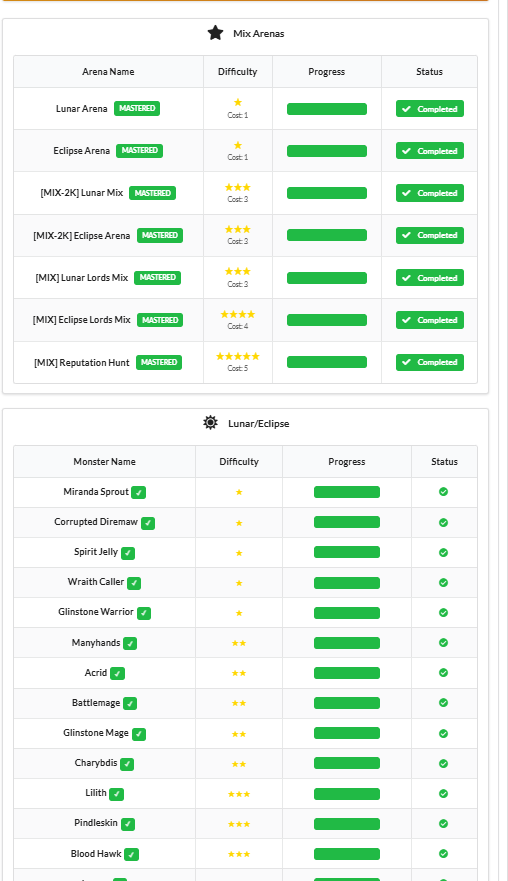Image resolution: width=508 pixels, height=881 pixels.
Task: Click the Blood Hawk completed status icon
Action: pyautogui.click(x=443, y=853)
